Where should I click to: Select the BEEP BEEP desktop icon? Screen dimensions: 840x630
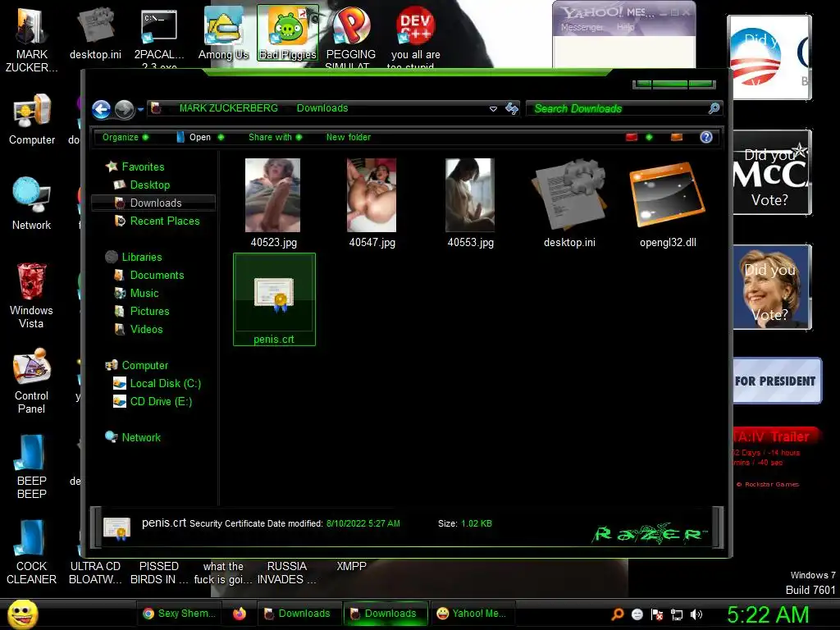coord(32,466)
